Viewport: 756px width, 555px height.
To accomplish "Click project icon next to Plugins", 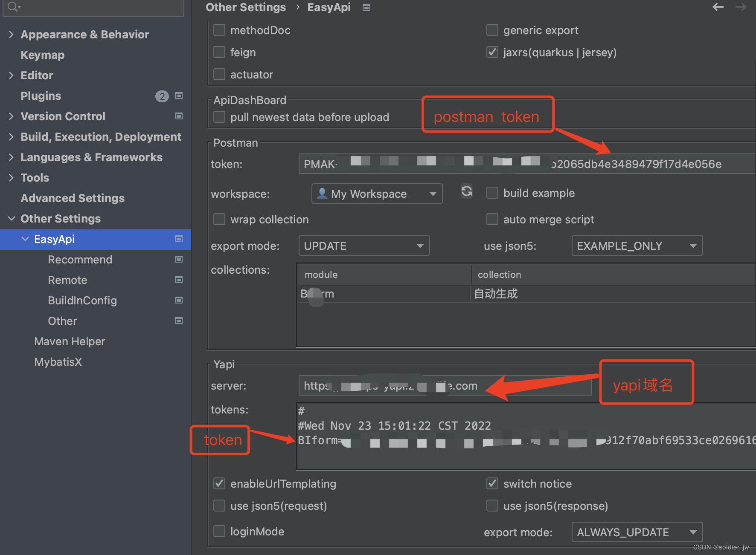I will 179,95.
